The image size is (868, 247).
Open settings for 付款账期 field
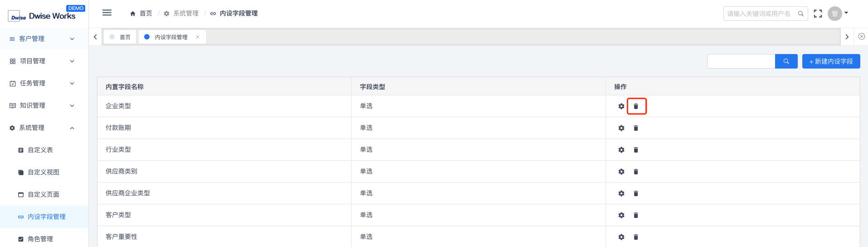[621, 128]
